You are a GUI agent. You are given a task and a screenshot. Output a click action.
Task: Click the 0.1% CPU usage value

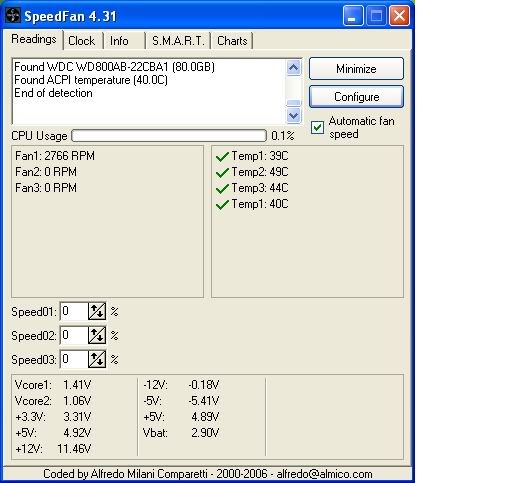(x=283, y=136)
